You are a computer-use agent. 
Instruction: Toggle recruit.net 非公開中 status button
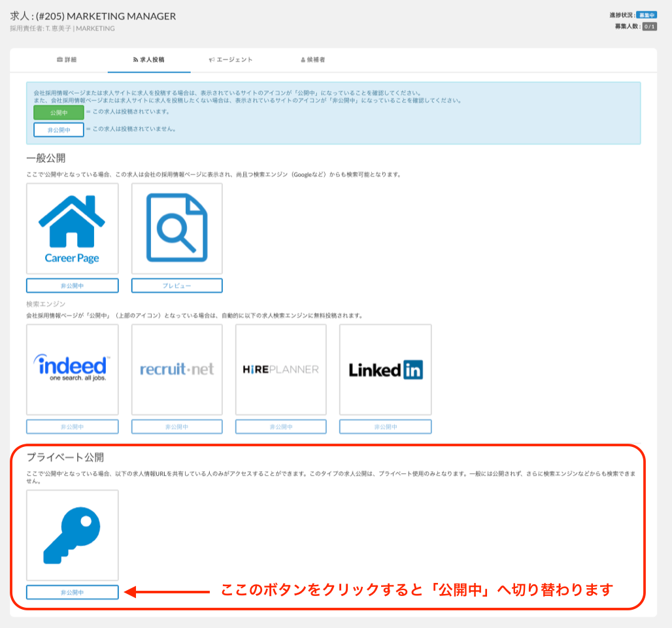tap(176, 427)
